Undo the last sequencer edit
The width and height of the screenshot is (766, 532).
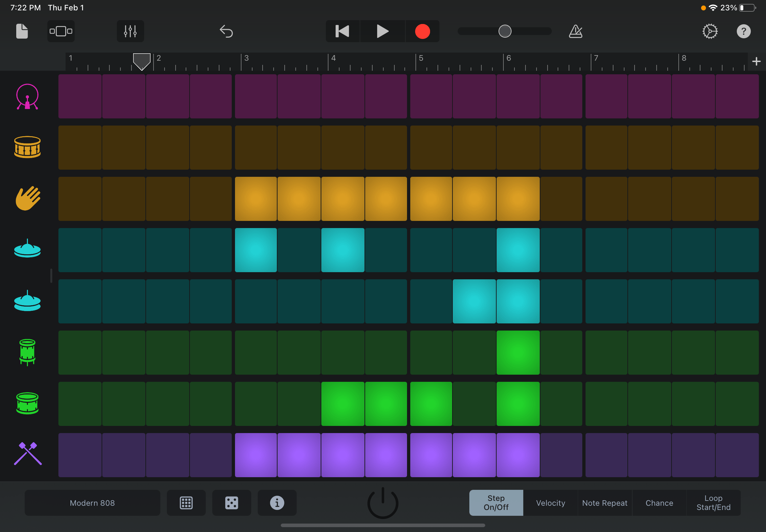[x=226, y=31]
